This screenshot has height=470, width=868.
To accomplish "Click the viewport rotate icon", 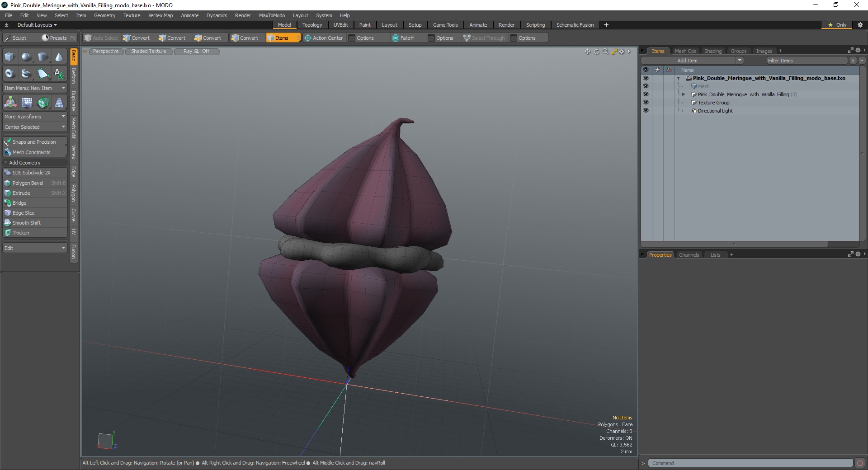I will (x=596, y=52).
